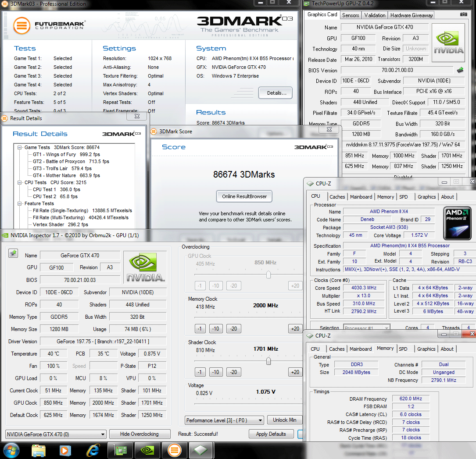
Task: Click the Unlock Min button
Action: click(284, 420)
